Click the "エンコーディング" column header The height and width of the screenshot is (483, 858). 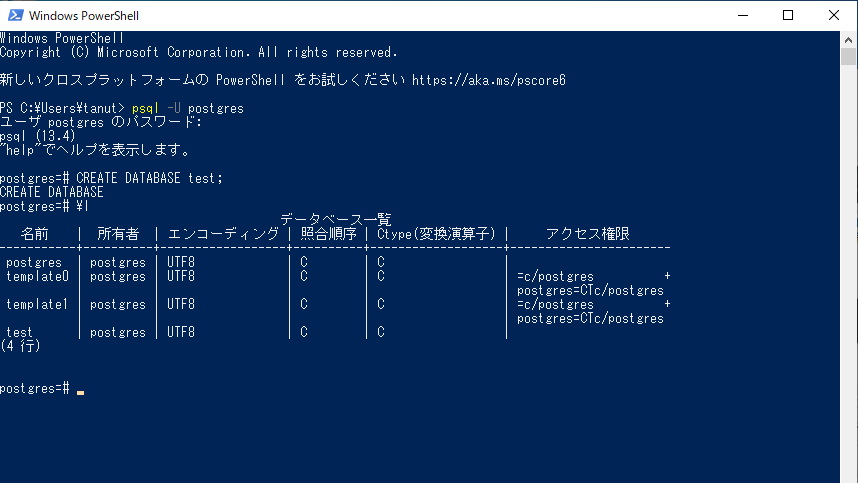tap(223, 234)
